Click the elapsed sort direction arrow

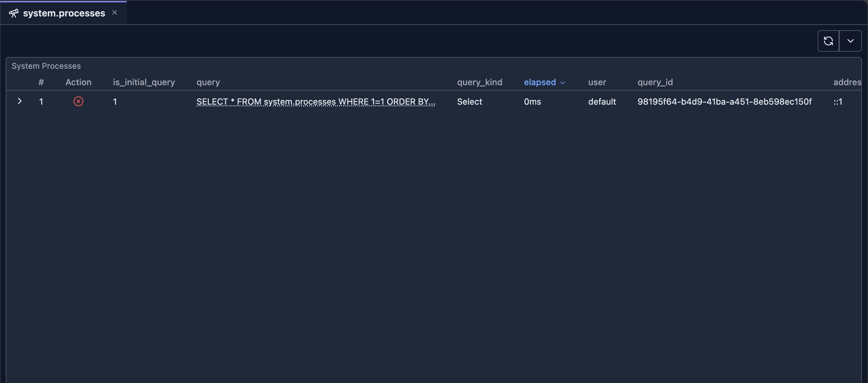pos(562,83)
